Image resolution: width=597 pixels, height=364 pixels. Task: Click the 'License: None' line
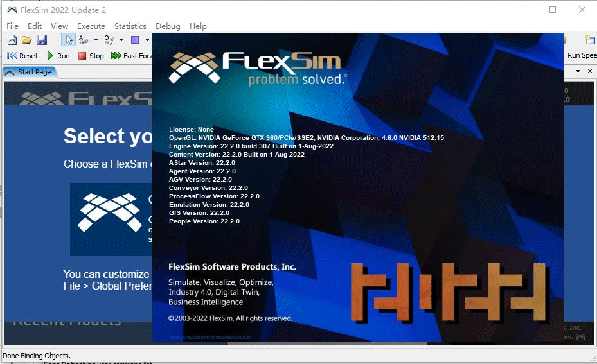191,129
